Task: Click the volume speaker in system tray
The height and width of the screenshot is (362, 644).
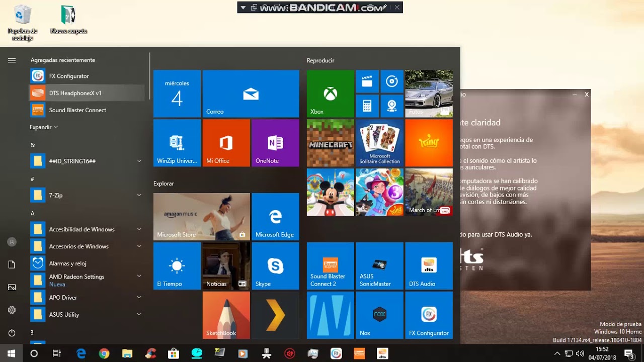Action: [x=580, y=353]
